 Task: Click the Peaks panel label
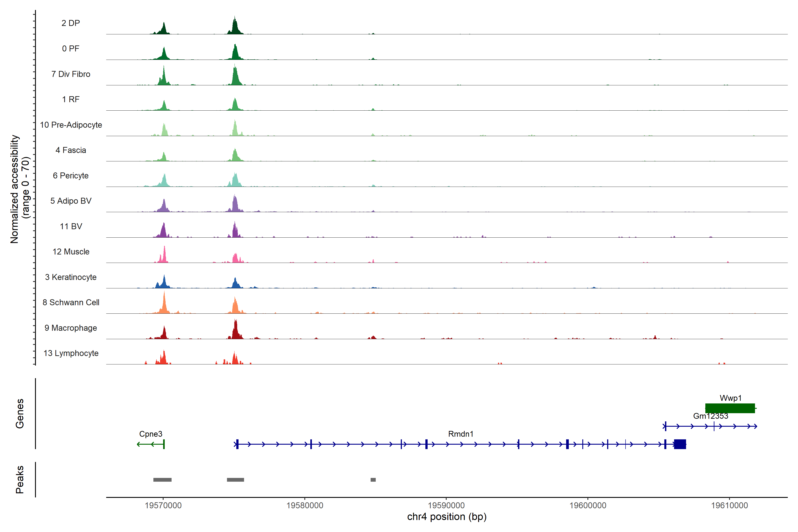point(20,479)
